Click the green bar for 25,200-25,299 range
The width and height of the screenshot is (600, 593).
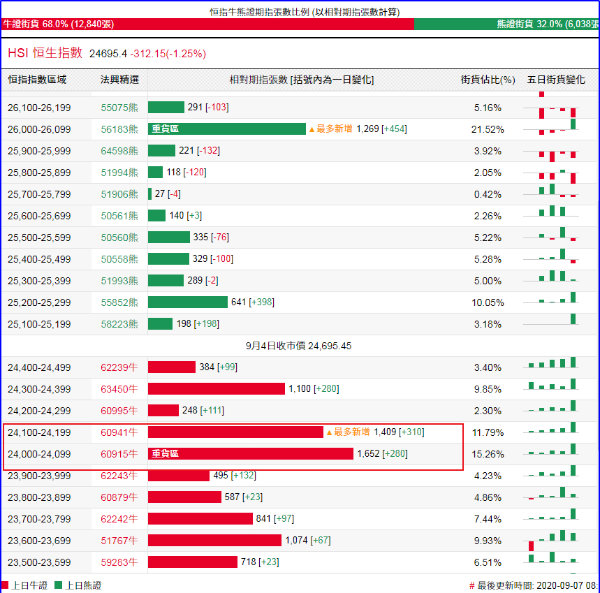pos(188,302)
